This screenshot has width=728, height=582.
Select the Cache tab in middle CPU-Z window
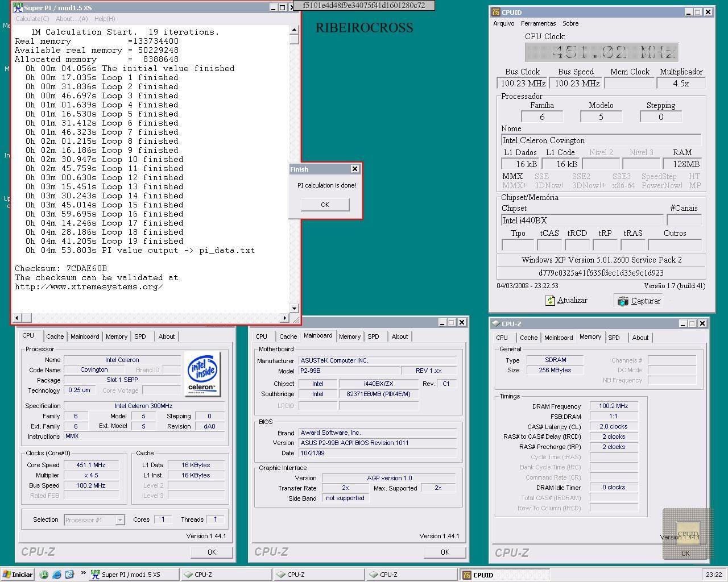288,336
